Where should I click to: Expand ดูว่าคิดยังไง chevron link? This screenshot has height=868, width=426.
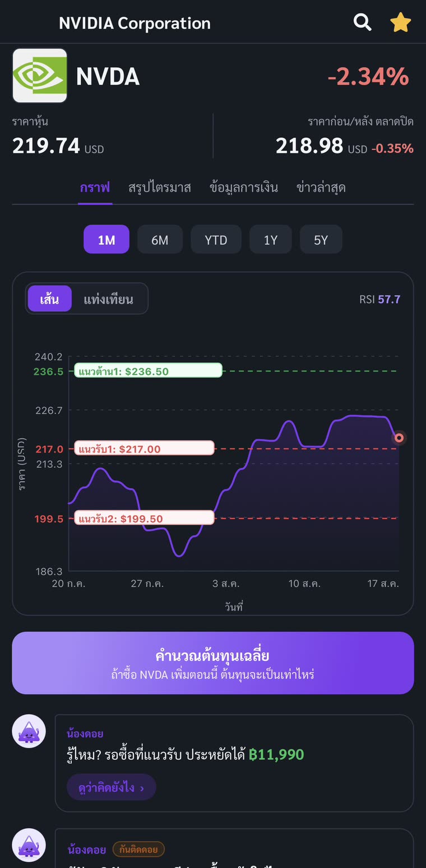coord(111,787)
